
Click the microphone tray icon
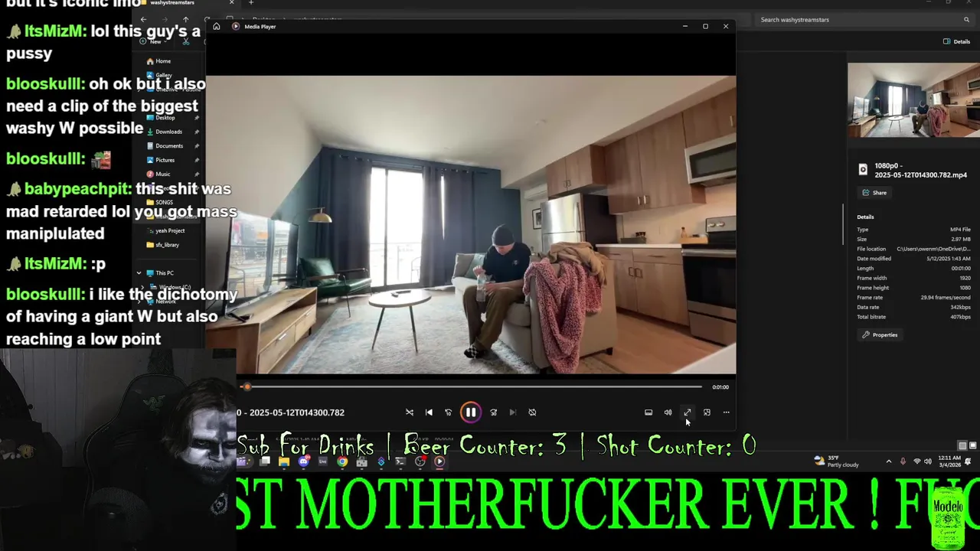(x=903, y=461)
